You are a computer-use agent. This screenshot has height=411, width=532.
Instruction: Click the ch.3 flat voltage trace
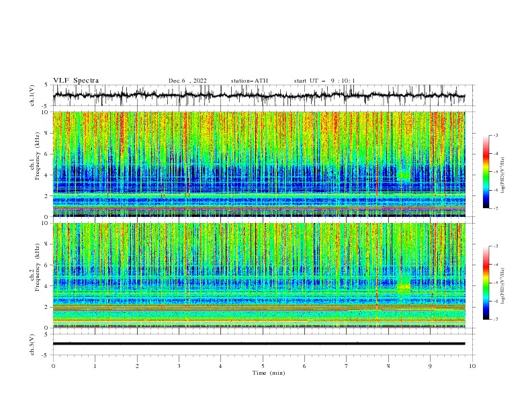point(259,344)
